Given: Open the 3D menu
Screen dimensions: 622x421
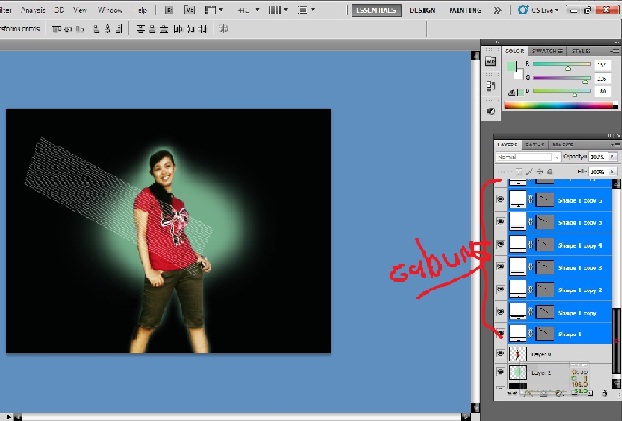Looking at the screenshot, I should 59,10.
